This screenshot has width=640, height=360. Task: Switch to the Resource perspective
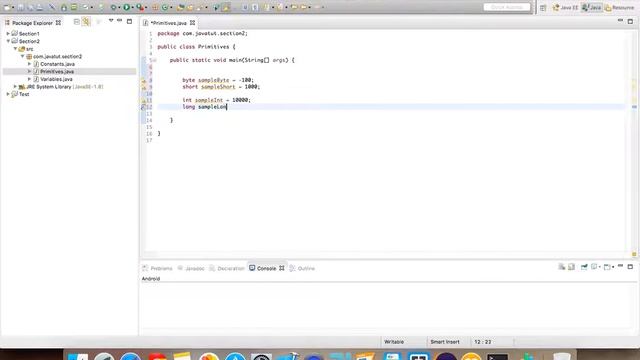pyautogui.click(x=620, y=7)
